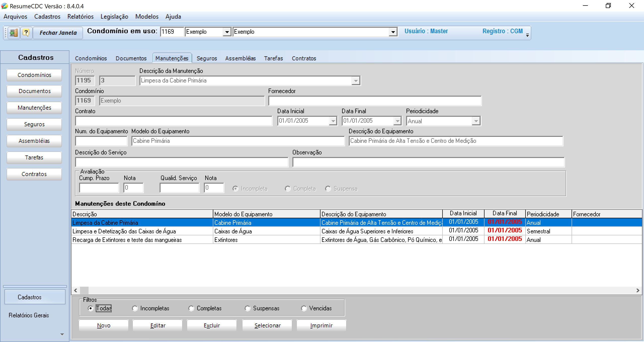Click the toolbar drag grip handle
The image size is (644, 342).
5,33
